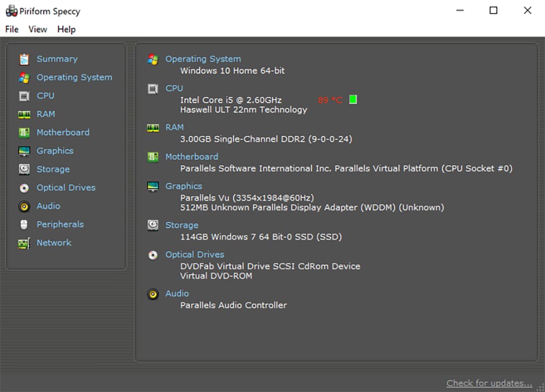This screenshot has height=392, width=545.
Task: Click the Network card icon in sidebar
Action: [x=24, y=243]
